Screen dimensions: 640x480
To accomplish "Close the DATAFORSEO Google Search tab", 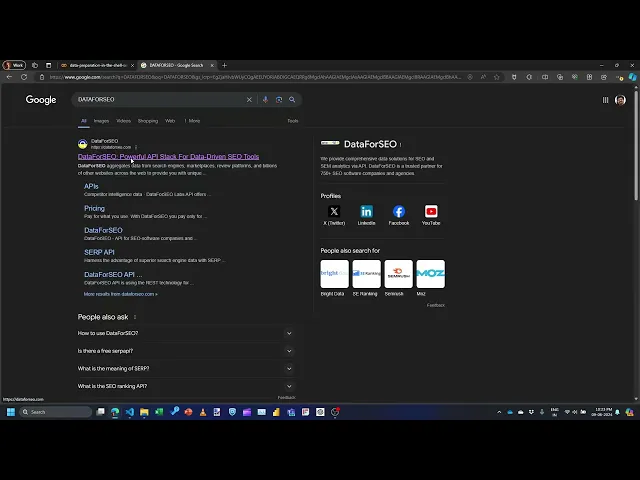I will point(212,65).
